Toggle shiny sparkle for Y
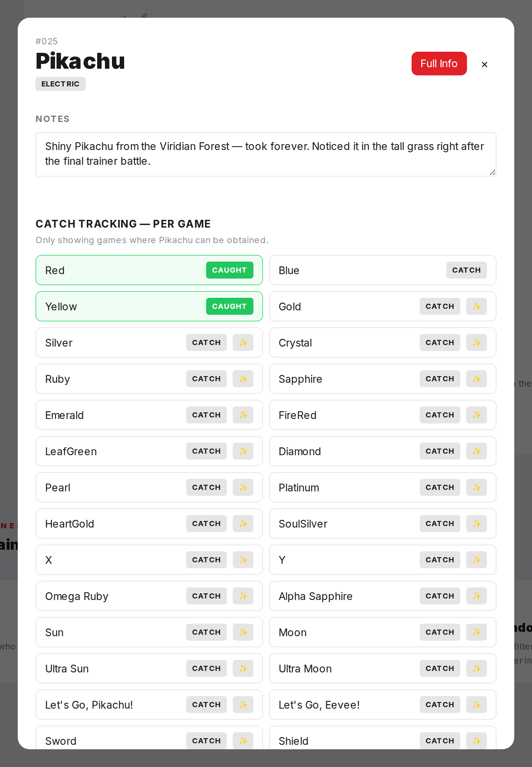 click(x=476, y=560)
